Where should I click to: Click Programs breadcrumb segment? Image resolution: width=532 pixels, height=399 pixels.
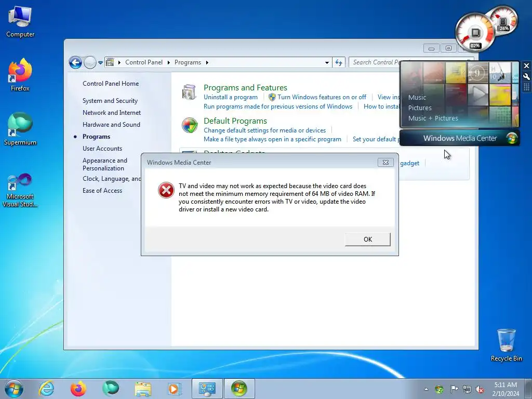pos(188,62)
